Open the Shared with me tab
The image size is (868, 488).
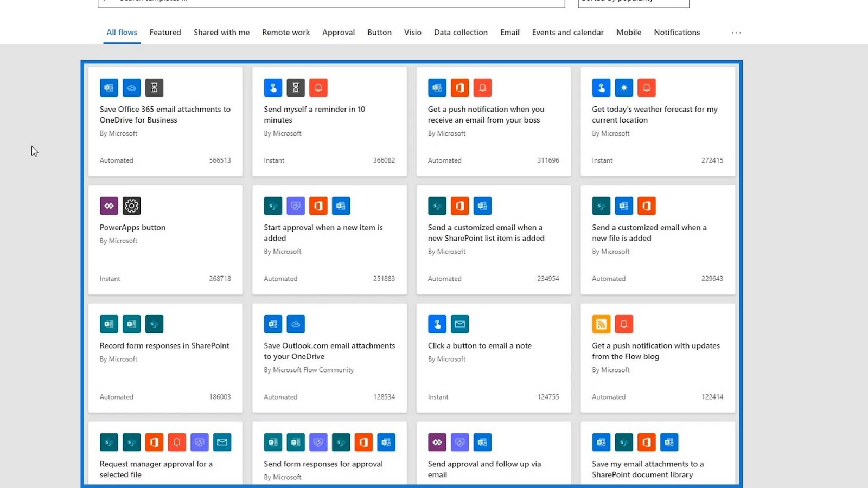pyautogui.click(x=222, y=33)
